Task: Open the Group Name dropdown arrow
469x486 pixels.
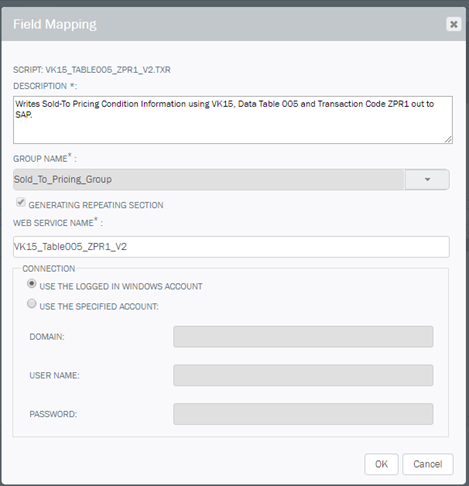Action: 427,179
